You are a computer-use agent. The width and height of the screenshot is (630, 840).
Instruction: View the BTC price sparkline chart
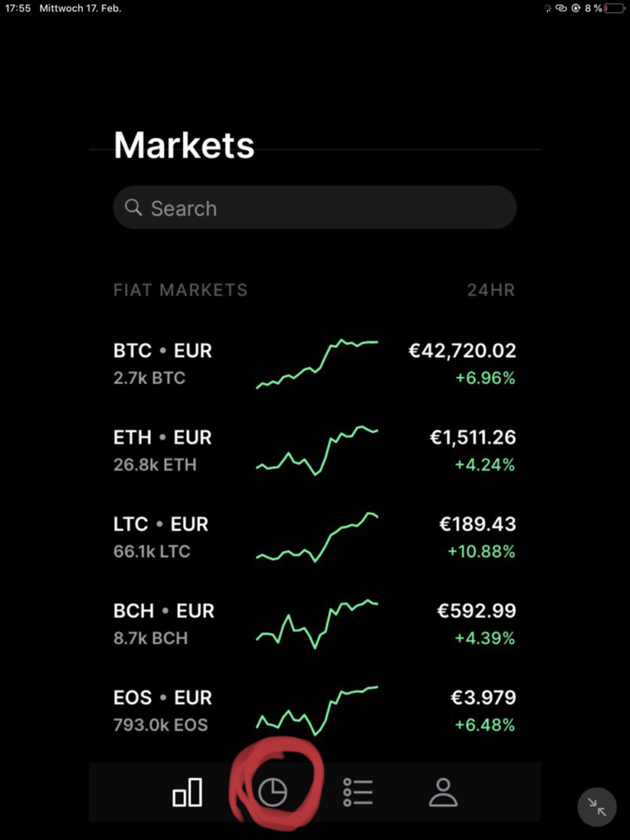click(317, 363)
